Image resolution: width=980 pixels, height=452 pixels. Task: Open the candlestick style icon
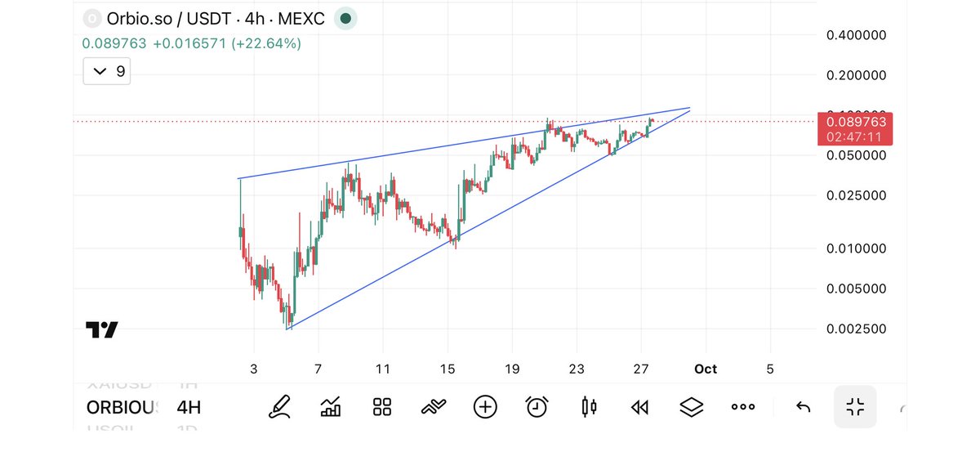point(589,406)
